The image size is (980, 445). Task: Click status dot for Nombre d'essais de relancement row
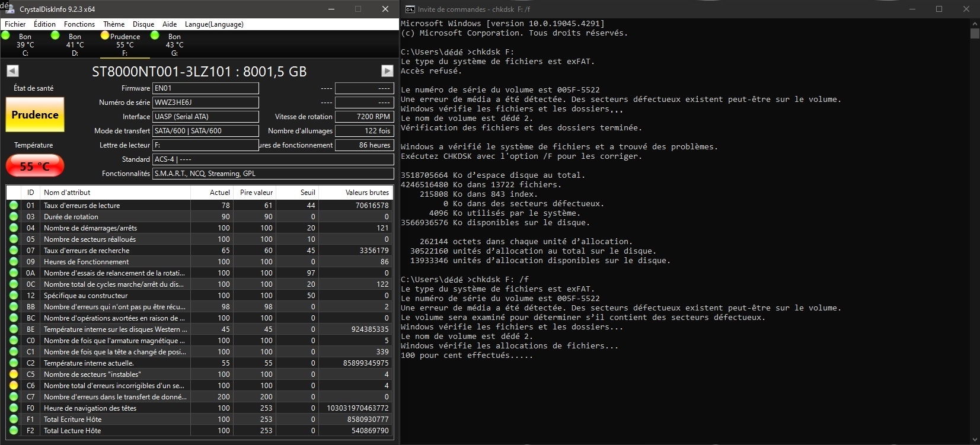click(14, 273)
